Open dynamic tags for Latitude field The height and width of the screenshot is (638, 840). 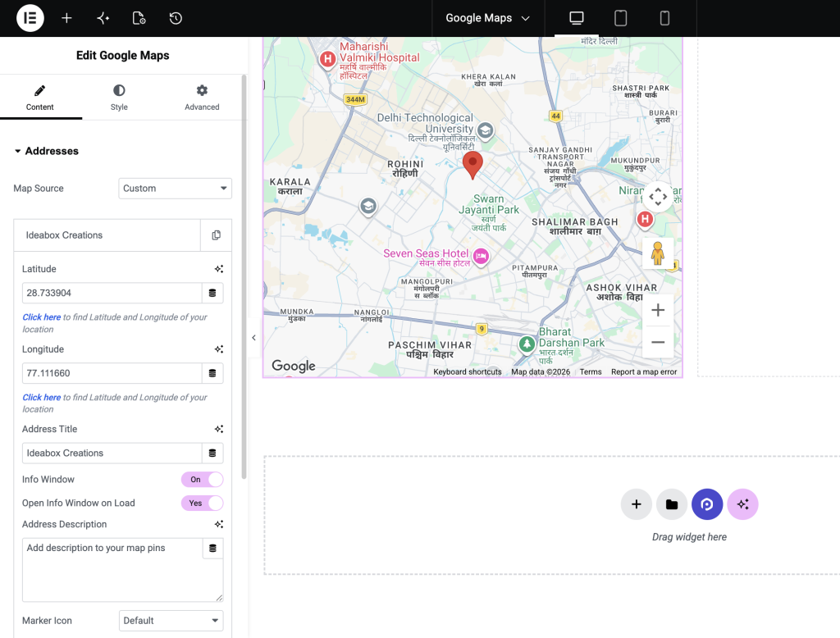point(212,293)
